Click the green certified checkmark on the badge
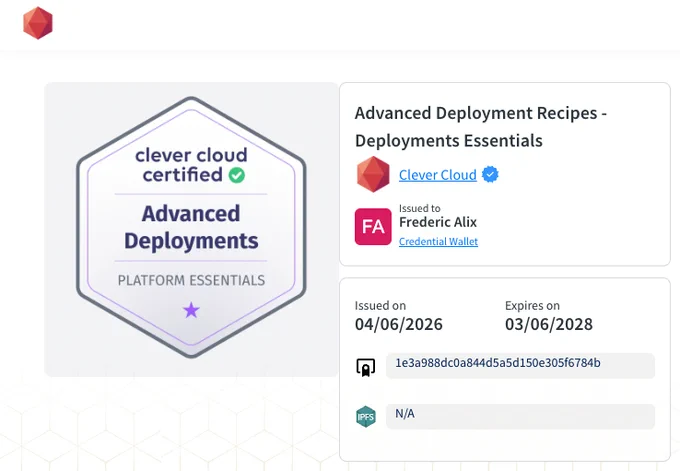This screenshot has width=680, height=471. (237, 175)
